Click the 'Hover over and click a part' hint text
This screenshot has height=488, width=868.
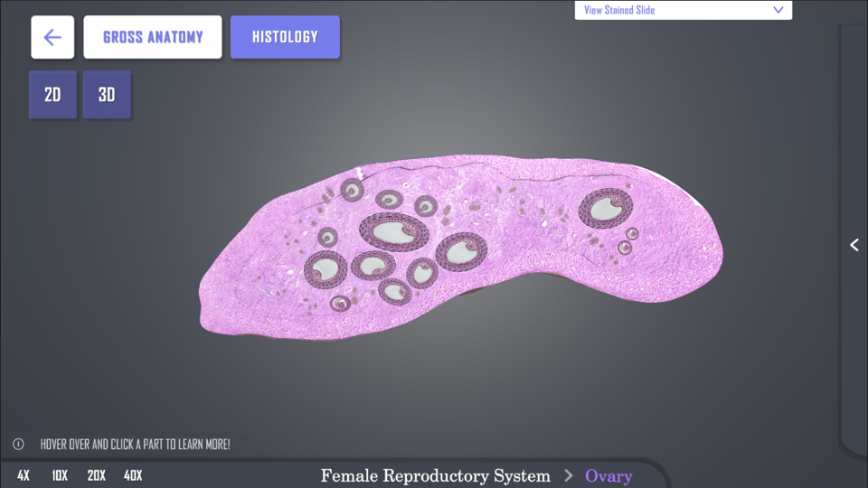coord(135,445)
